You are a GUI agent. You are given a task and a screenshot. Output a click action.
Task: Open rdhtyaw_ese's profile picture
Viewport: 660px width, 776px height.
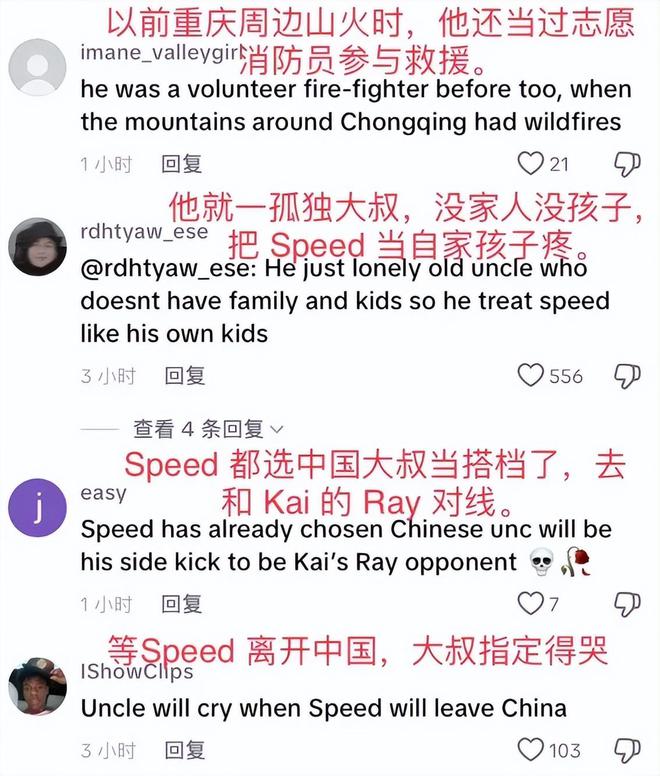(38, 246)
